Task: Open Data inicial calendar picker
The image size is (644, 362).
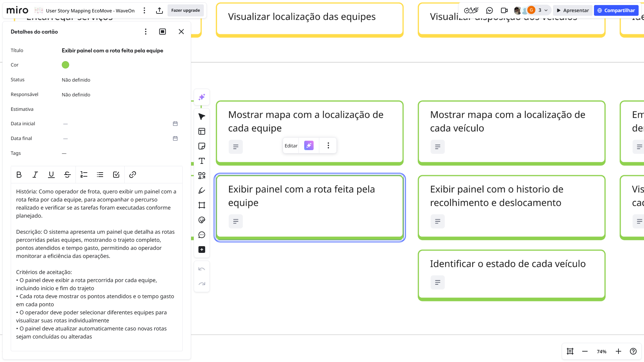Action: (175, 124)
